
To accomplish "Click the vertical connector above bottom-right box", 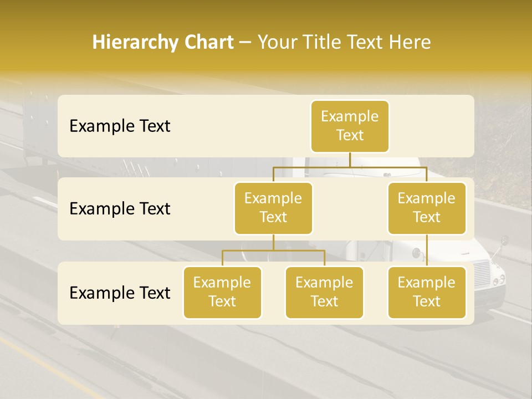I will tap(427, 250).
